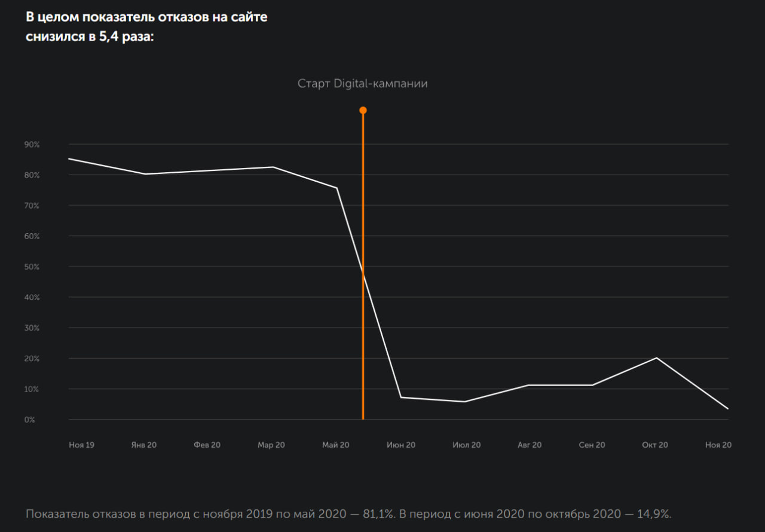This screenshot has height=532, width=765.
Task: Click the "Май 20" x-axis label
Action: 336,445
